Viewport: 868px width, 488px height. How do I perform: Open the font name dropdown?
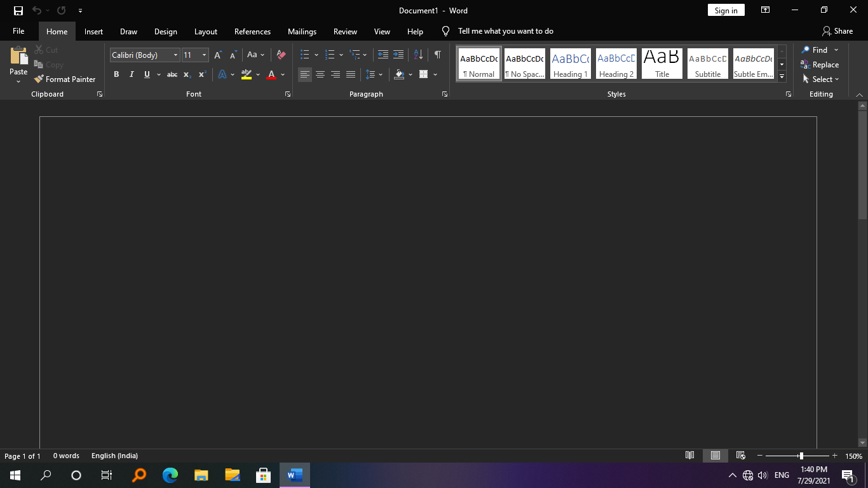[x=176, y=55]
